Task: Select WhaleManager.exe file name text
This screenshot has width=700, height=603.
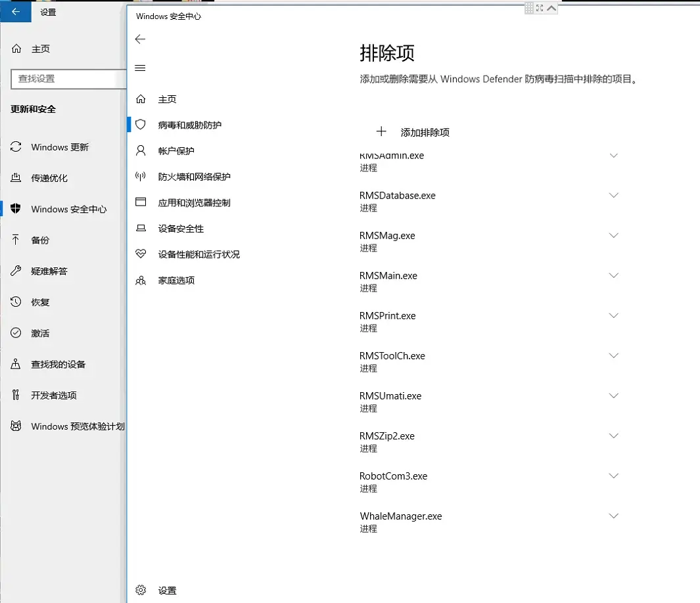Action: [401, 516]
